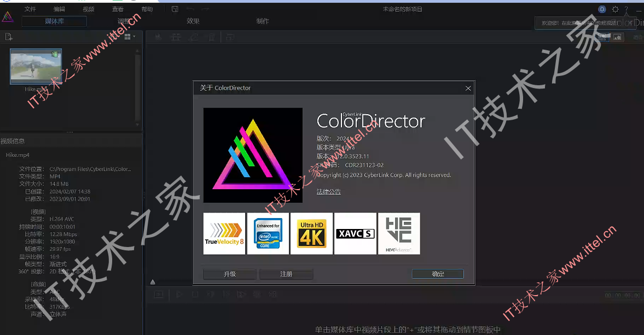Click the Hike.mp4 filename in video info
The width and height of the screenshot is (644, 335).
tap(18, 155)
